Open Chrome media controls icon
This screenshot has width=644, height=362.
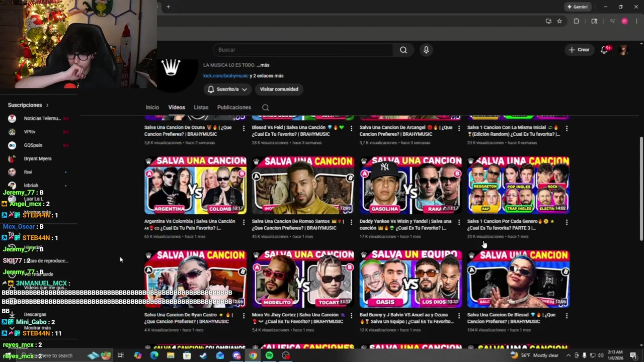[x=612, y=21]
